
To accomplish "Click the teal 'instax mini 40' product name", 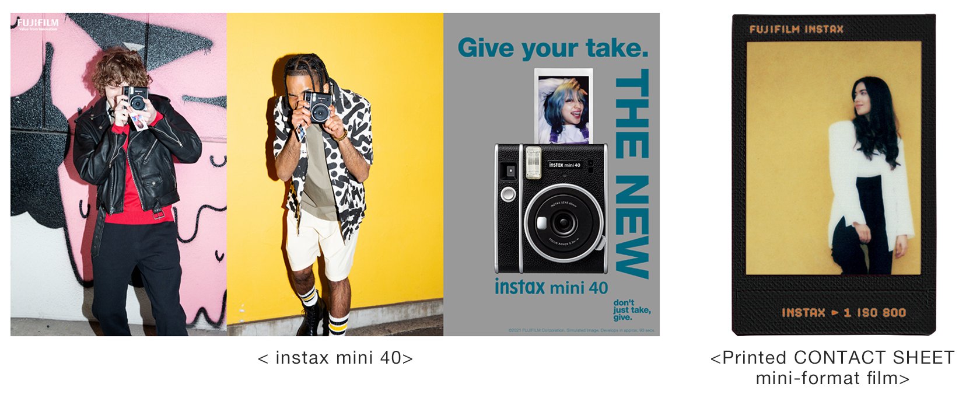I will coord(551,287).
